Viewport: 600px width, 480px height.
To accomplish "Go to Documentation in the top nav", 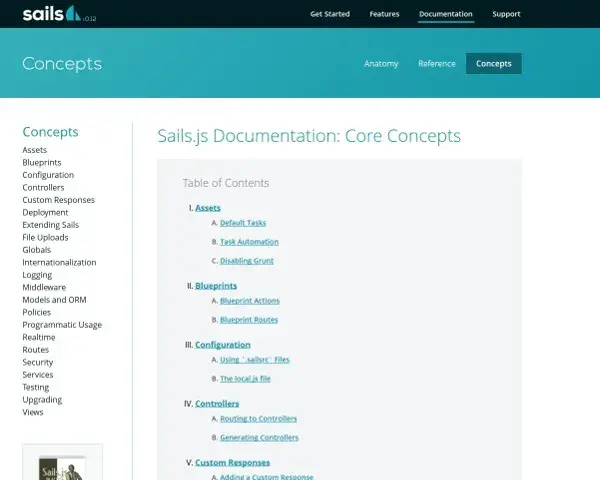I will (x=446, y=14).
